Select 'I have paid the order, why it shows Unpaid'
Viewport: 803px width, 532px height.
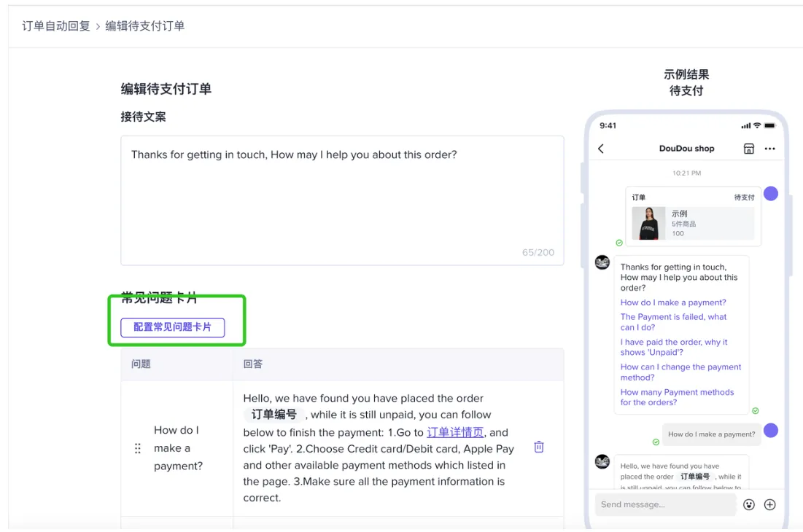click(x=673, y=348)
